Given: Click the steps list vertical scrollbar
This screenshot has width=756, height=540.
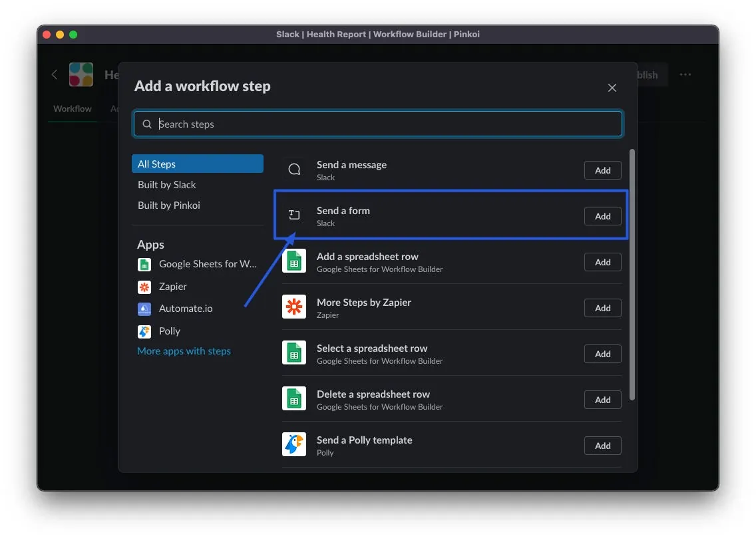Looking at the screenshot, I should (x=632, y=274).
